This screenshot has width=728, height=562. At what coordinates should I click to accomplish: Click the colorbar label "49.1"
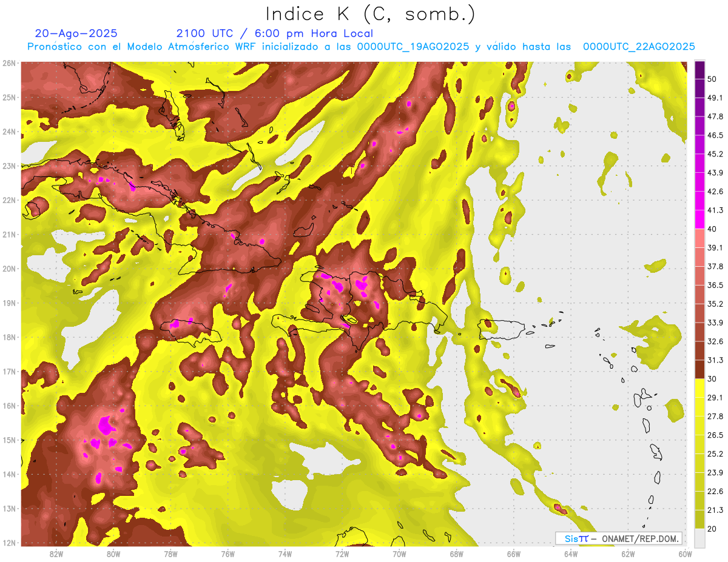click(x=715, y=98)
